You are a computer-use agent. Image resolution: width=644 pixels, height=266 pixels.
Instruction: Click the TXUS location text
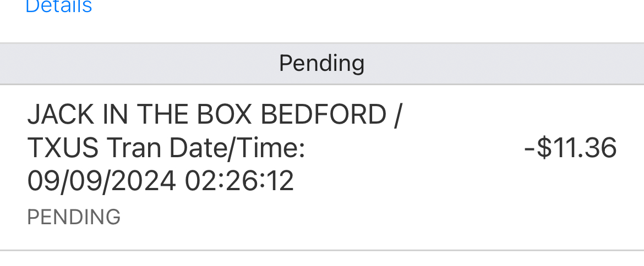[x=63, y=148]
